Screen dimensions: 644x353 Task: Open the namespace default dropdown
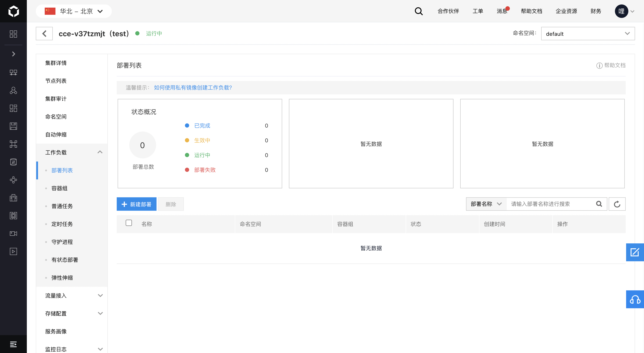(587, 34)
